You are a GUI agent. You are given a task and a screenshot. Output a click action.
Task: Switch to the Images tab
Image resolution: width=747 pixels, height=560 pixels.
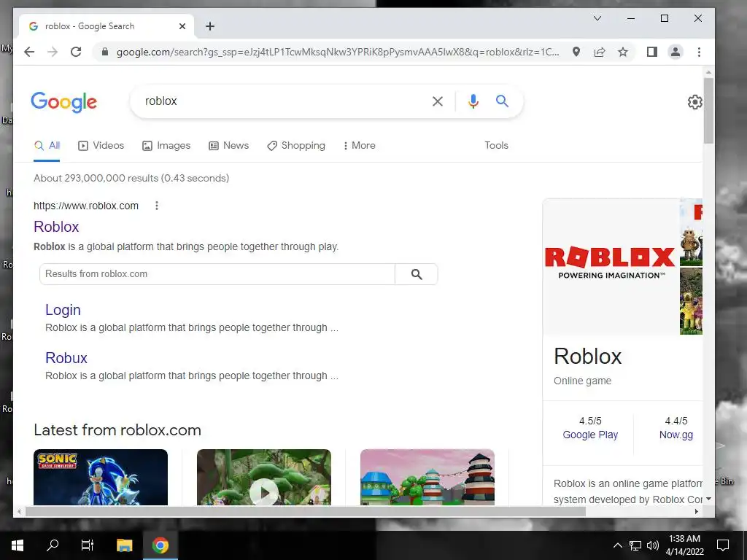coord(166,146)
